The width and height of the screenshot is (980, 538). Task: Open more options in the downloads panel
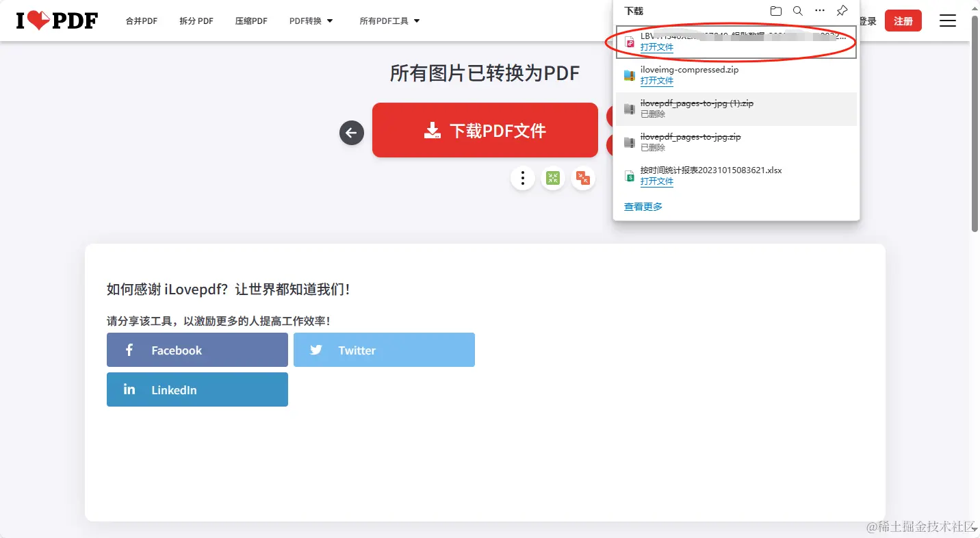(x=820, y=11)
